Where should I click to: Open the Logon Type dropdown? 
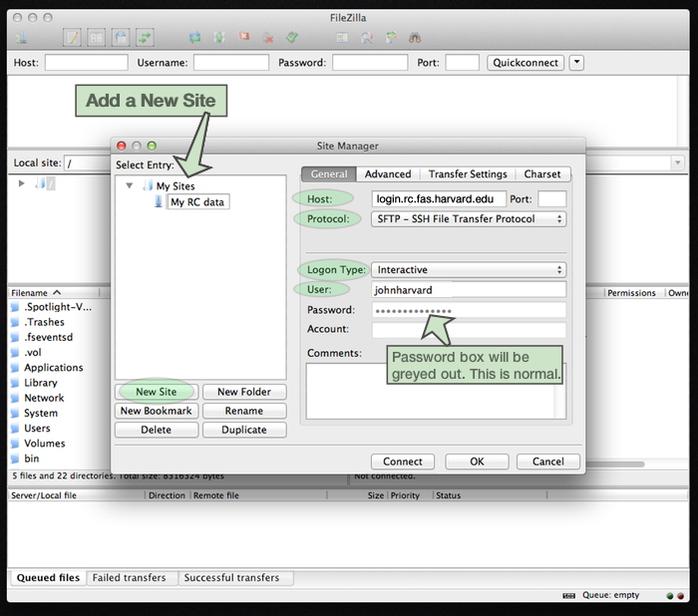point(468,270)
